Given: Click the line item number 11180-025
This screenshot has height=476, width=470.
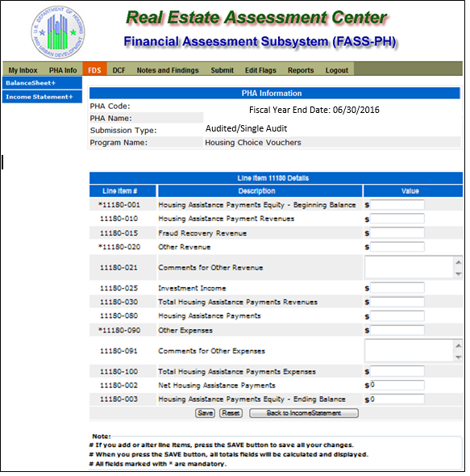Looking at the screenshot, I should pos(119,288).
